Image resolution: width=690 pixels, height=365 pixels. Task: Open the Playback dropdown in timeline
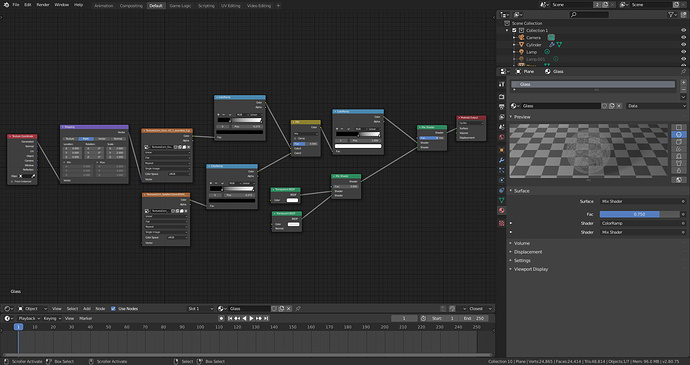tap(29, 318)
